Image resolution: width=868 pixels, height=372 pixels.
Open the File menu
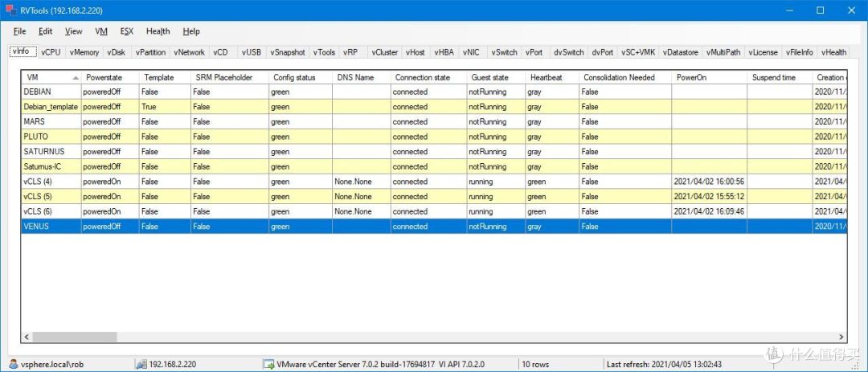pos(20,31)
